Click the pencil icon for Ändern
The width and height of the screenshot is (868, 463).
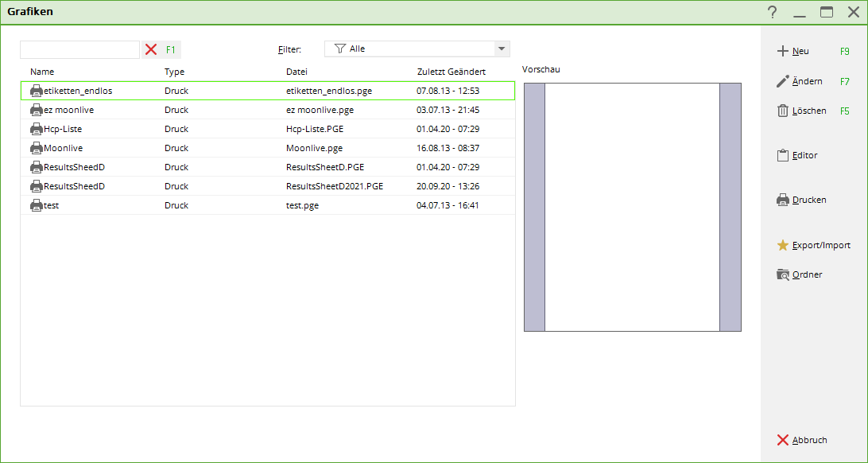click(783, 81)
